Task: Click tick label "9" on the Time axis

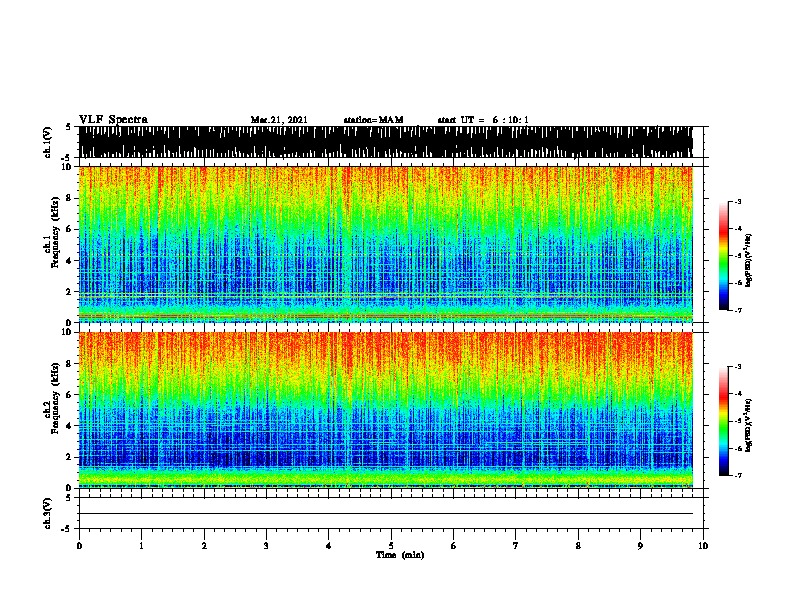Action: [640, 545]
